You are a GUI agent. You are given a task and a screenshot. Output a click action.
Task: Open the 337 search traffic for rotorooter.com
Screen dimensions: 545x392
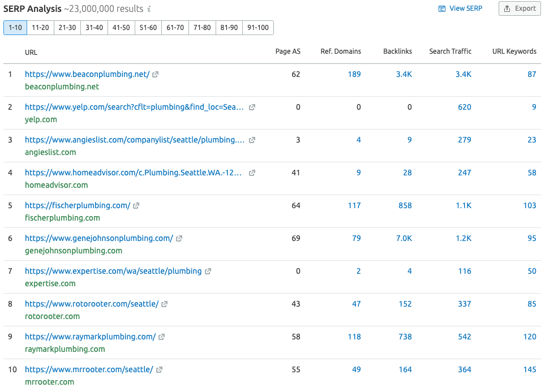coord(465,304)
